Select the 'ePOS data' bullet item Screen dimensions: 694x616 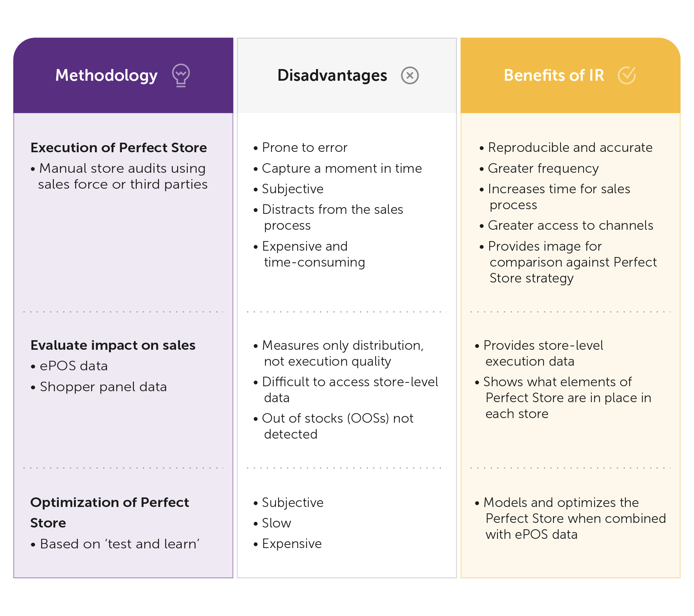[x=73, y=366]
